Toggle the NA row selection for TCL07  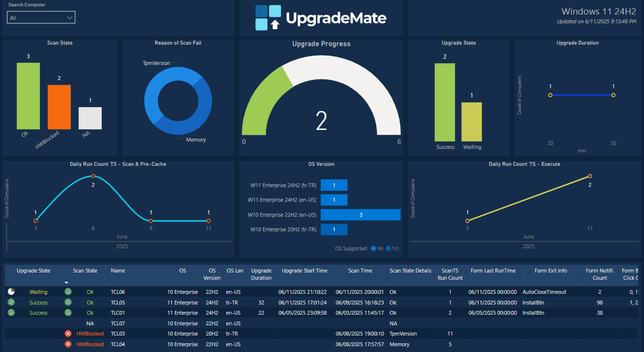click(90, 323)
